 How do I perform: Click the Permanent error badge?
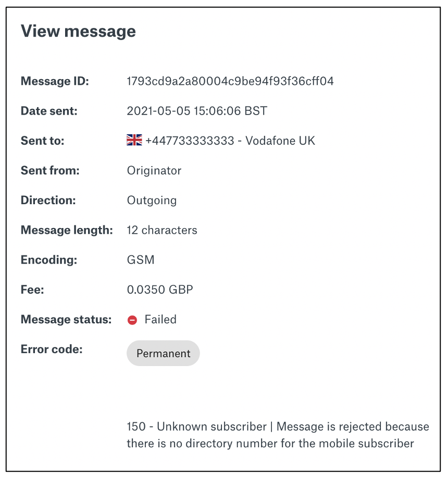(163, 353)
